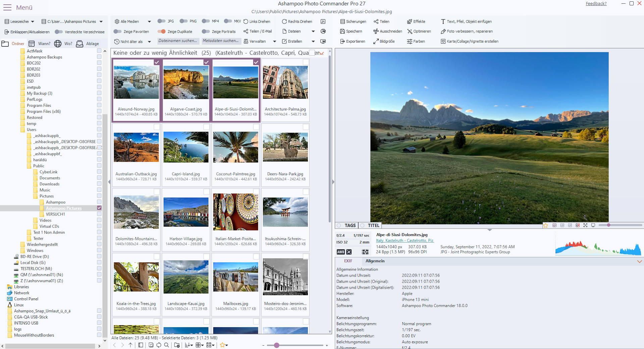Open the Teilen share tool

(x=381, y=21)
